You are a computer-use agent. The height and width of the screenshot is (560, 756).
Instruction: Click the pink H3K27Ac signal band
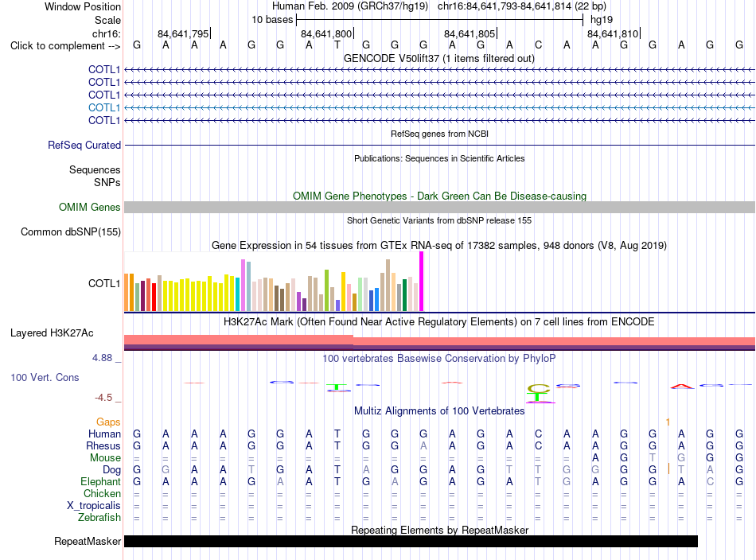439,340
